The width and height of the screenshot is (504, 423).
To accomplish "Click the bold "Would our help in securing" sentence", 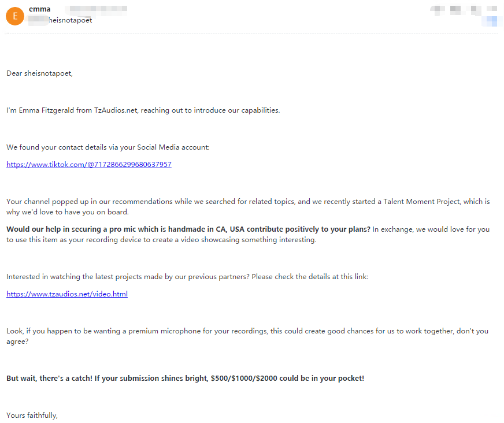I will click(x=188, y=229).
